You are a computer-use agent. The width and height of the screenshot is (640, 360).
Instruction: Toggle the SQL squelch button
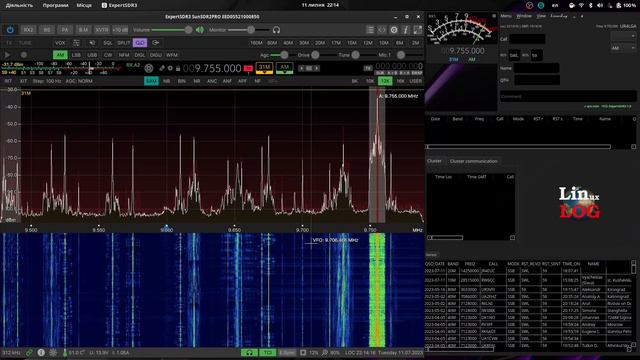coord(108,42)
